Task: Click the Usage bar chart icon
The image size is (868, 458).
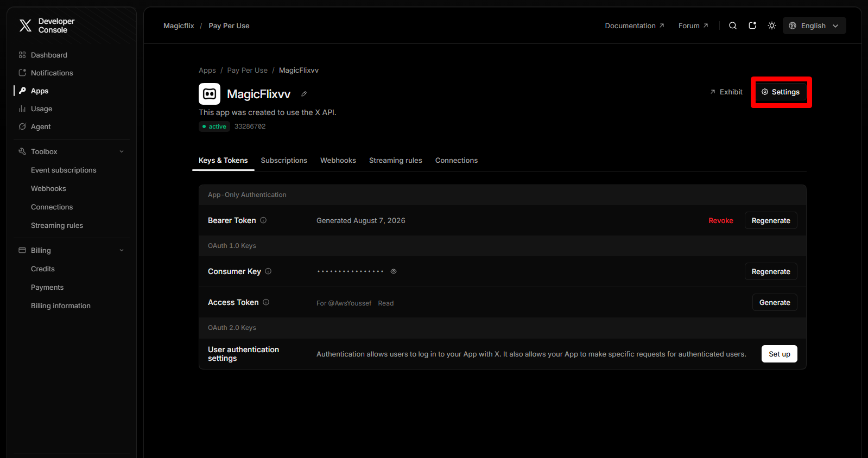Action: [22, 109]
